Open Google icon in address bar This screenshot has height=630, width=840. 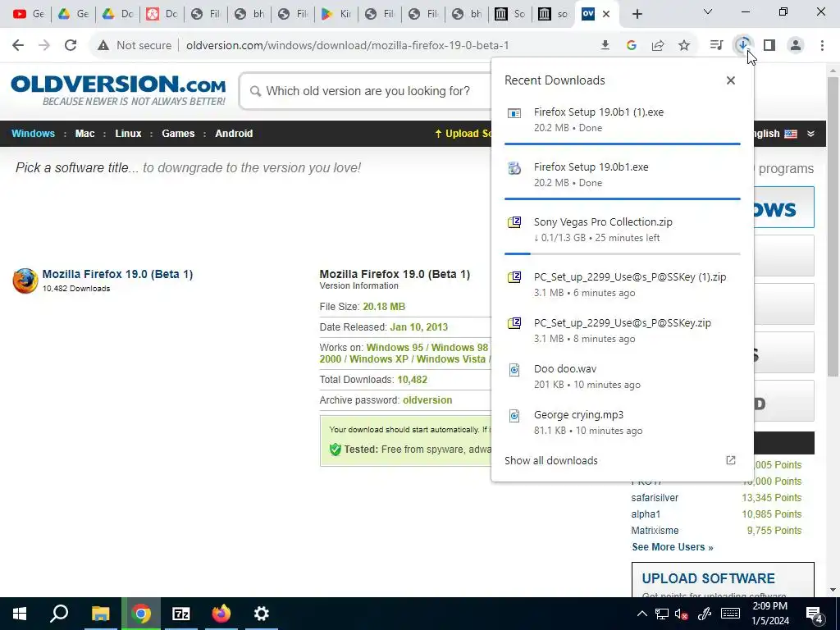[632, 46]
